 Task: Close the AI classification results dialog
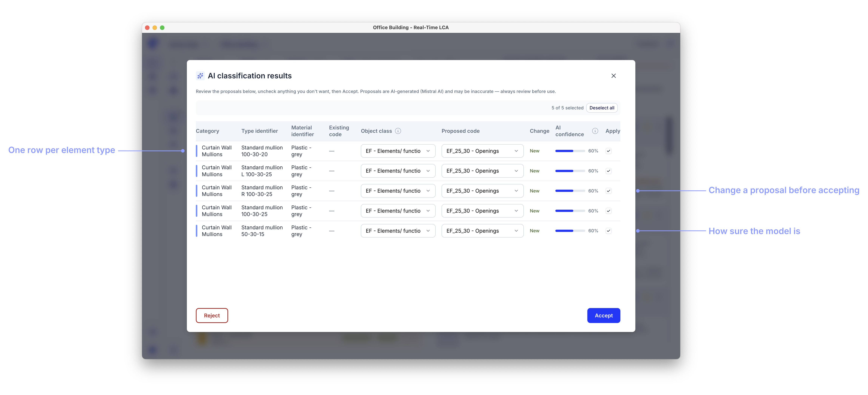(x=614, y=76)
